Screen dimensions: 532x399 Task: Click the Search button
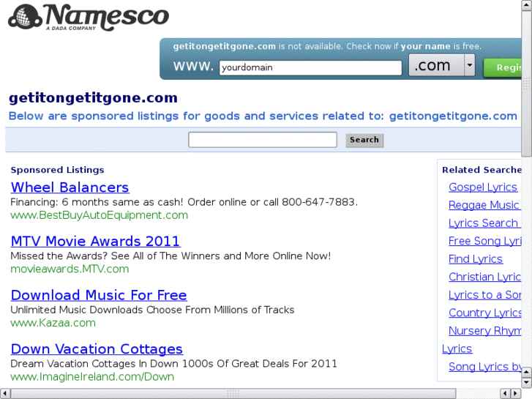[364, 140]
